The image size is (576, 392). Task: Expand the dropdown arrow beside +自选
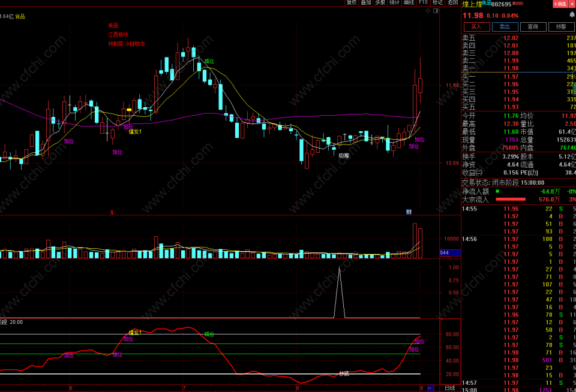(x=572, y=4)
